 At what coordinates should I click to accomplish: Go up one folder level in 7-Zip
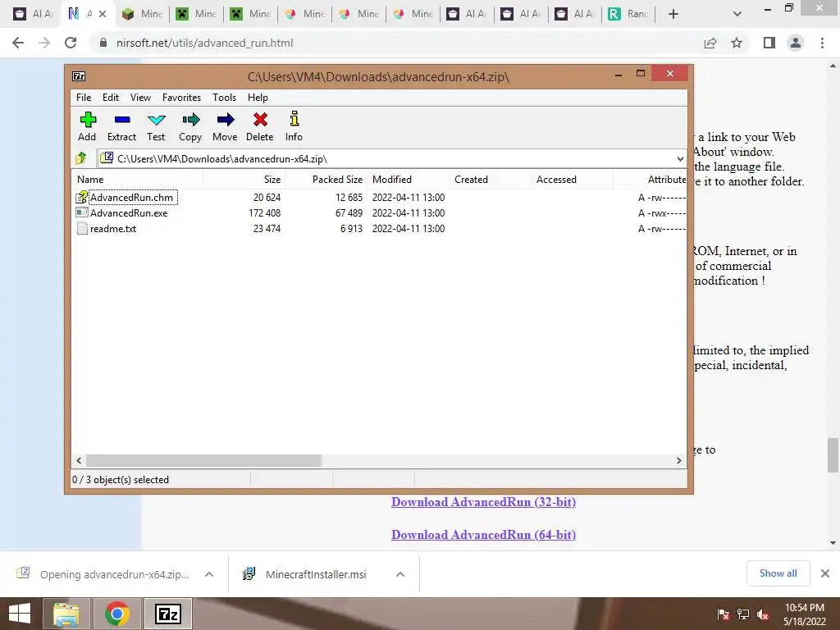81,158
